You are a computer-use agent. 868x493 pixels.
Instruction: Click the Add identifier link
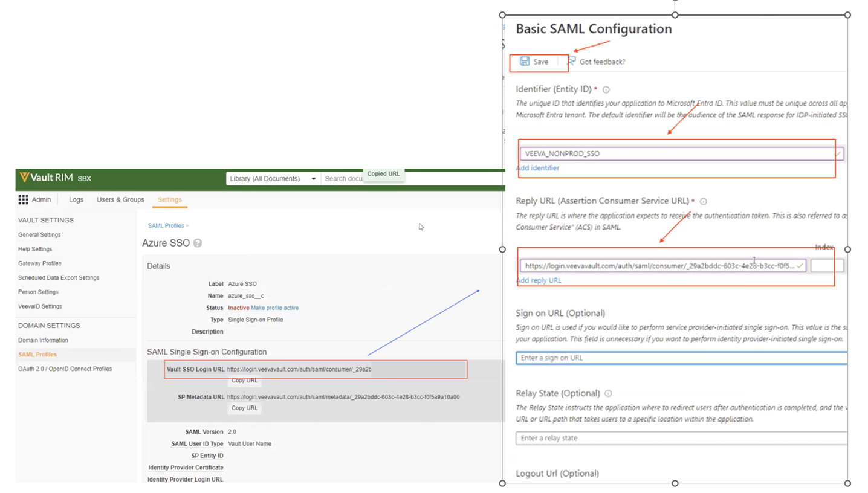point(537,168)
